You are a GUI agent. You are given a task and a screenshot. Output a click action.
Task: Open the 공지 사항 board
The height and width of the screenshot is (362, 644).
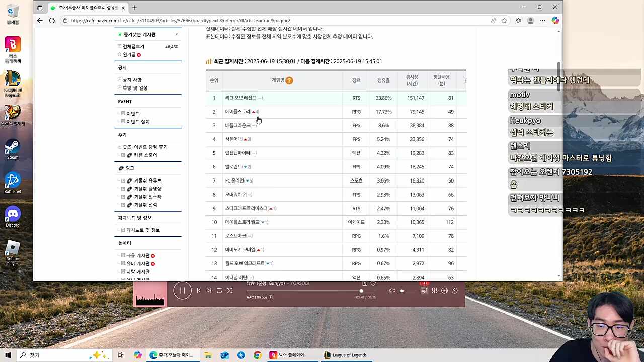(x=132, y=80)
